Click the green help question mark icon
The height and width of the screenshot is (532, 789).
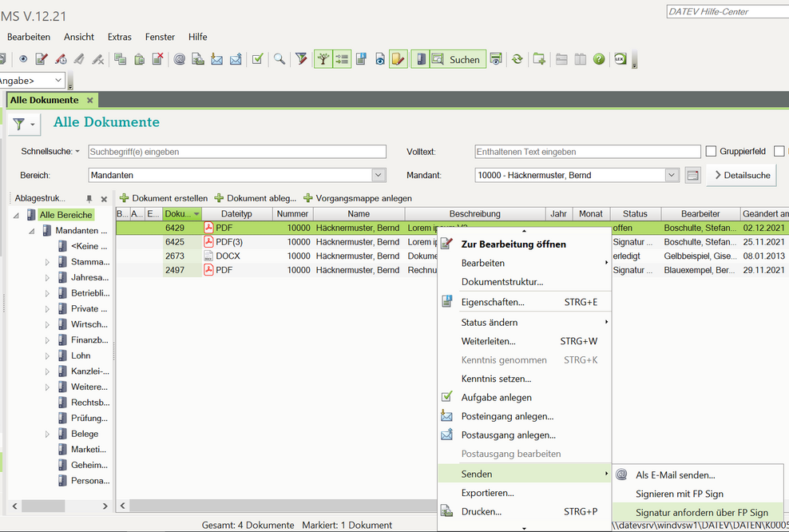click(x=599, y=59)
